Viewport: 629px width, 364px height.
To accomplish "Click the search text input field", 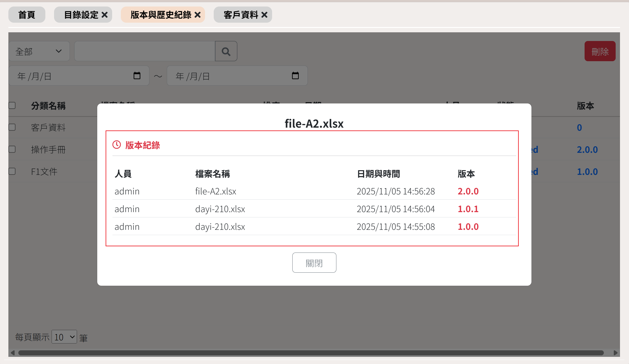I will pyautogui.click(x=145, y=51).
